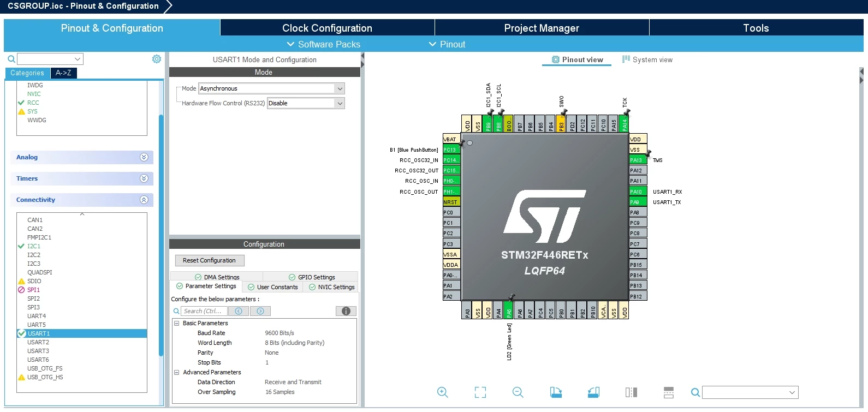
Task: Select I2C1 in the connectivity list
Action: pyautogui.click(x=34, y=246)
